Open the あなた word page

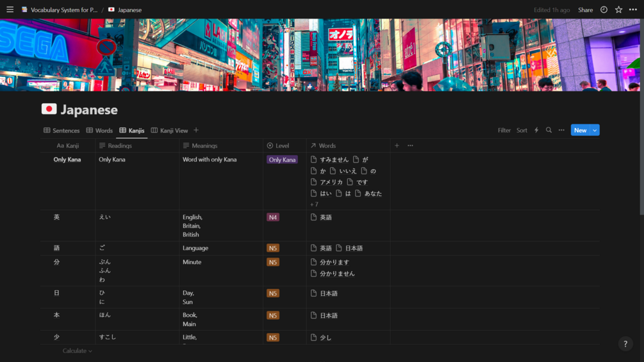(x=368, y=193)
